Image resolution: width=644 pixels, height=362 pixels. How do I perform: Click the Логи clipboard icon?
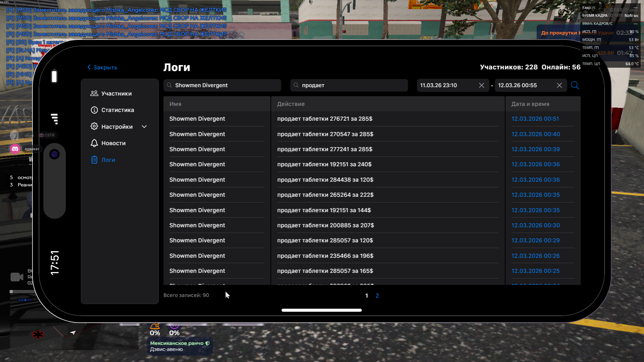pyautogui.click(x=94, y=160)
